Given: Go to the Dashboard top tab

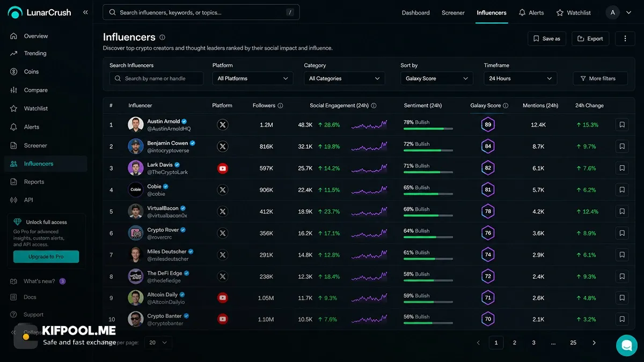Looking at the screenshot, I should tap(416, 13).
